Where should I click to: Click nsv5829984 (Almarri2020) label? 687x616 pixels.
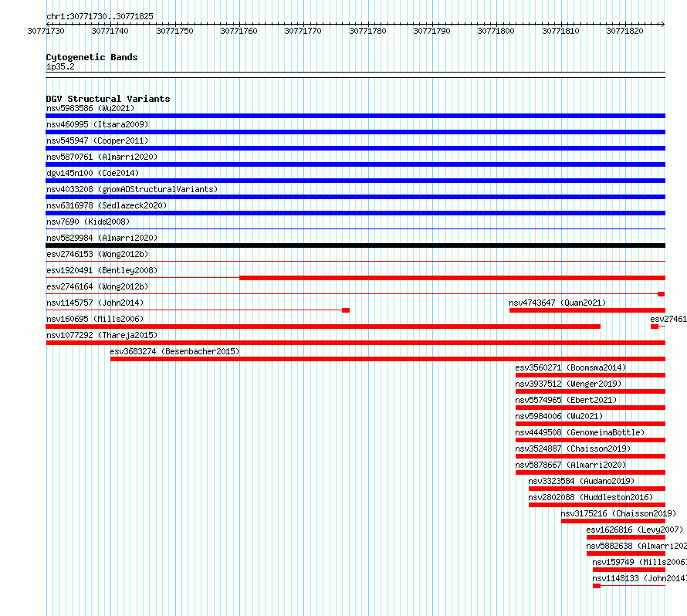coord(102,238)
